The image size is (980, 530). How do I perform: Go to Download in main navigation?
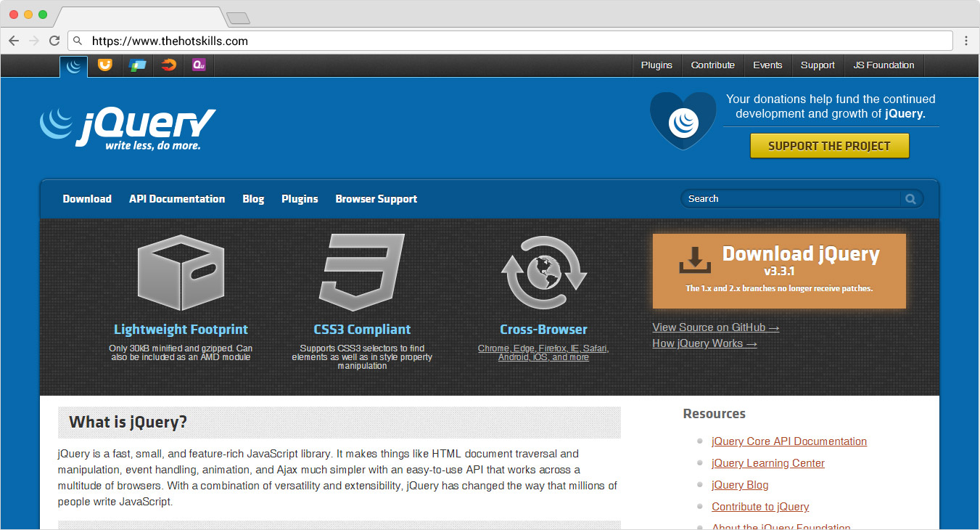click(87, 199)
